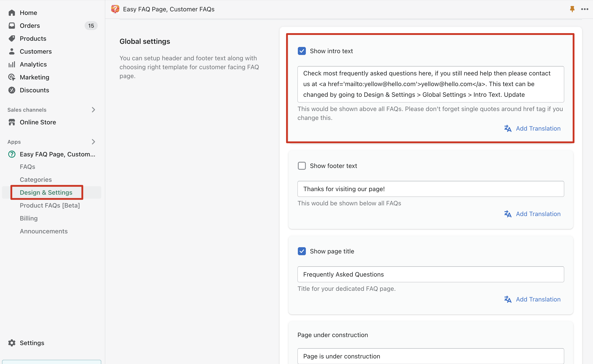Click the Analytics bar chart icon
This screenshot has width=593, height=364.
[x=12, y=64]
